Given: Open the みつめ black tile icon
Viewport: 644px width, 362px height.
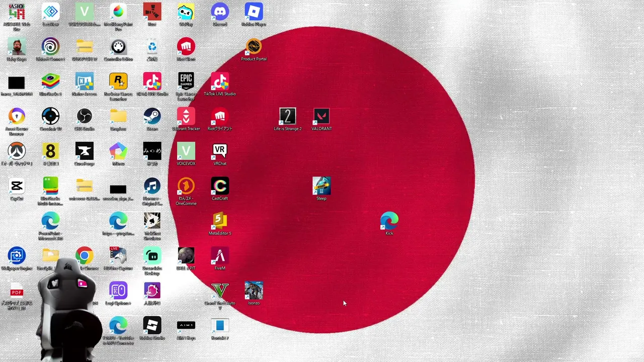Looking at the screenshot, I should tap(152, 151).
